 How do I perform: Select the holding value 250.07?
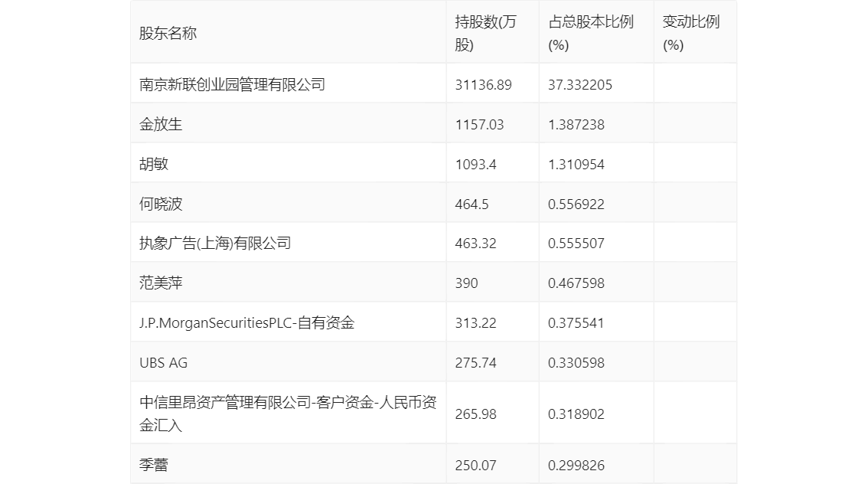point(475,465)
